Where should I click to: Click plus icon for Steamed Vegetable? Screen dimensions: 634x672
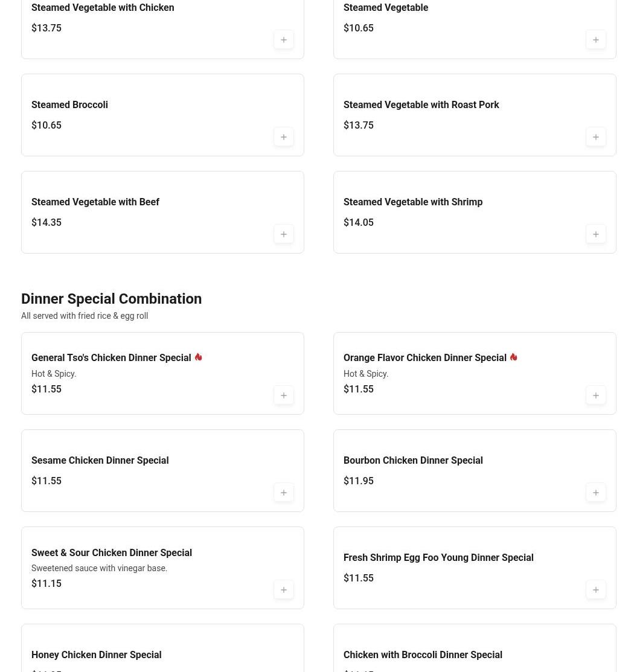click(x=596, y=40)
